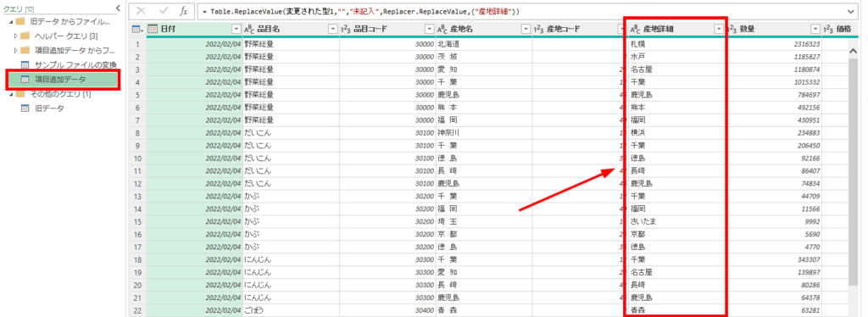Viewport: 868px width, 317px height.
Task: Click the 343307 quantity cell
Action: [773, 259]
